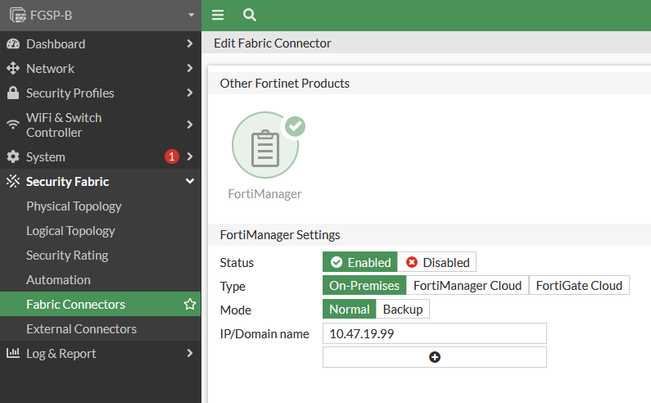Click the IP/Domain name field
This screenshot has height=403, width=651.
(x=434, y=333)
